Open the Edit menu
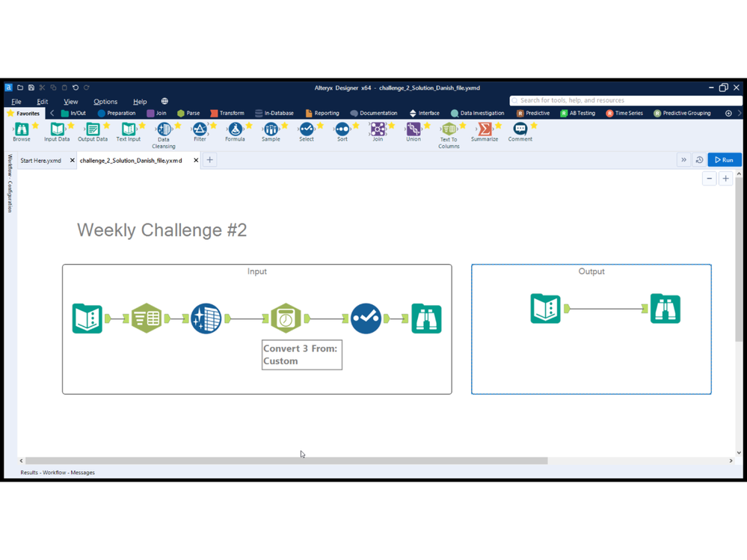 (43, 102)
